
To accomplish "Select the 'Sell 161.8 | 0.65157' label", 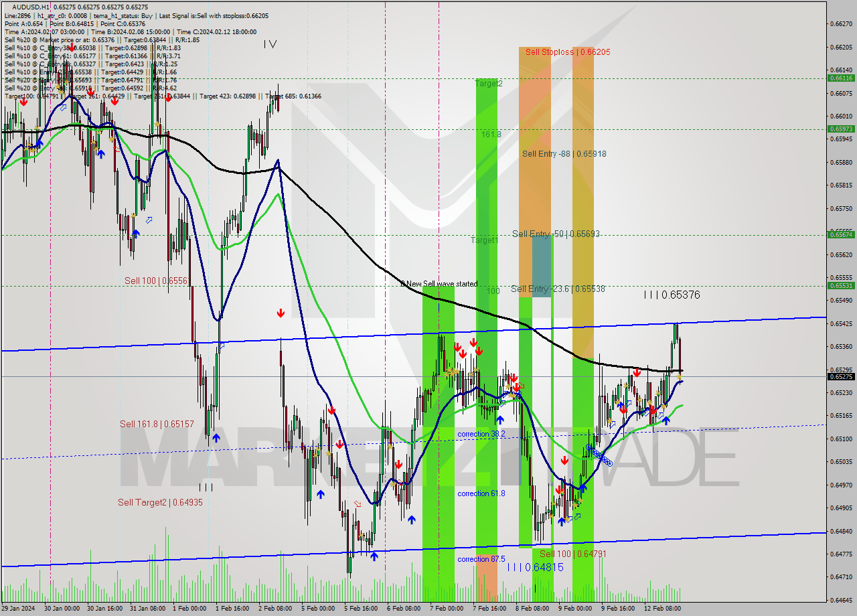I will [x=157, y=424].
